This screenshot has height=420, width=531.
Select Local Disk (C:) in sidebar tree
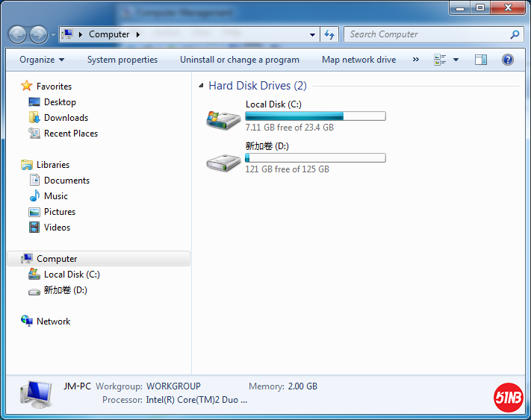pyautogui.click(x=72, y=275)
